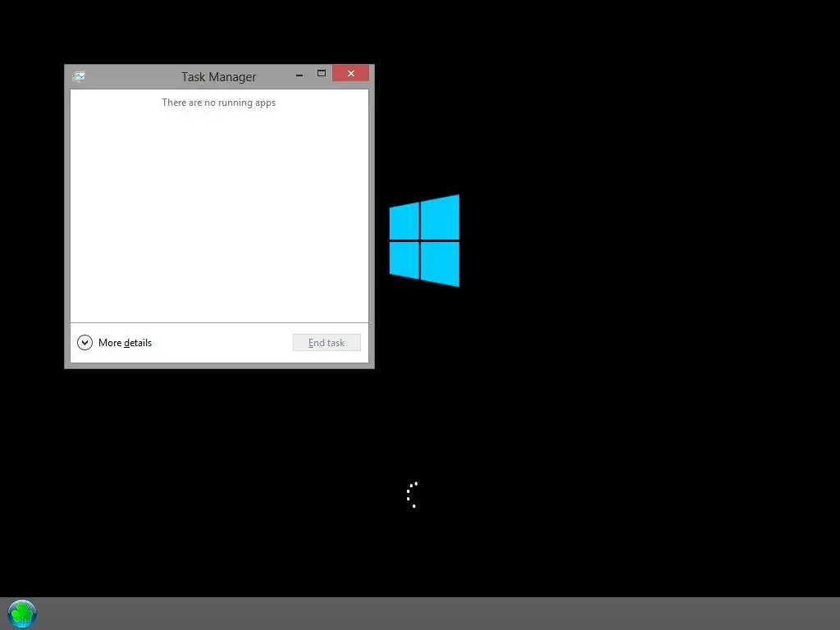The height and width of the screenshot is (630, 840).
Task: Click the 'There are no running apps' message
Action: click(x=218, y=103)
